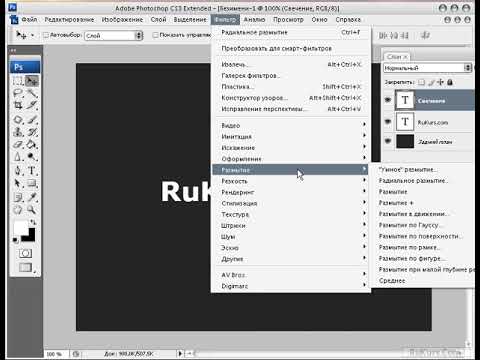Open status bar info arrow menu
Viewport: 480px width, 360px height.
[180, 353]
